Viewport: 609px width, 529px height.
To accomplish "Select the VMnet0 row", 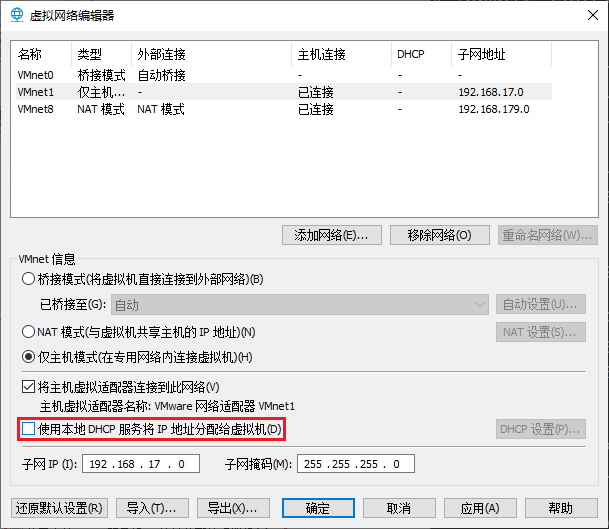I will [284, 75].
